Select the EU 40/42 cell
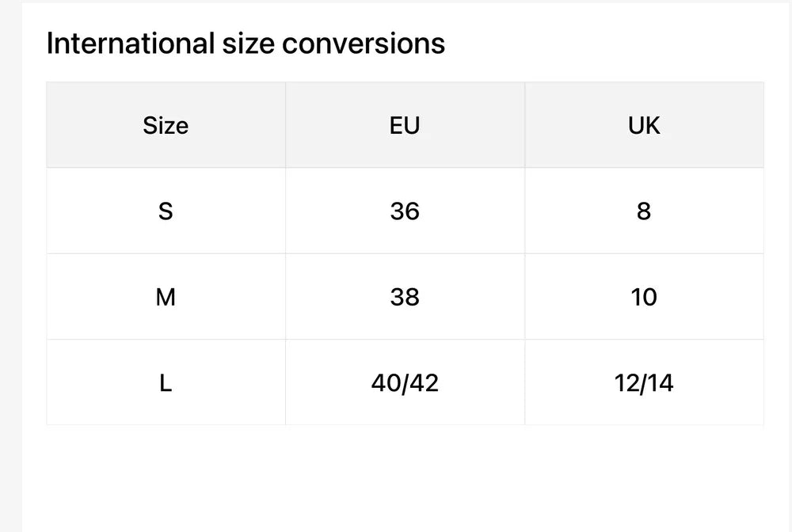 (x=405, y=382)
